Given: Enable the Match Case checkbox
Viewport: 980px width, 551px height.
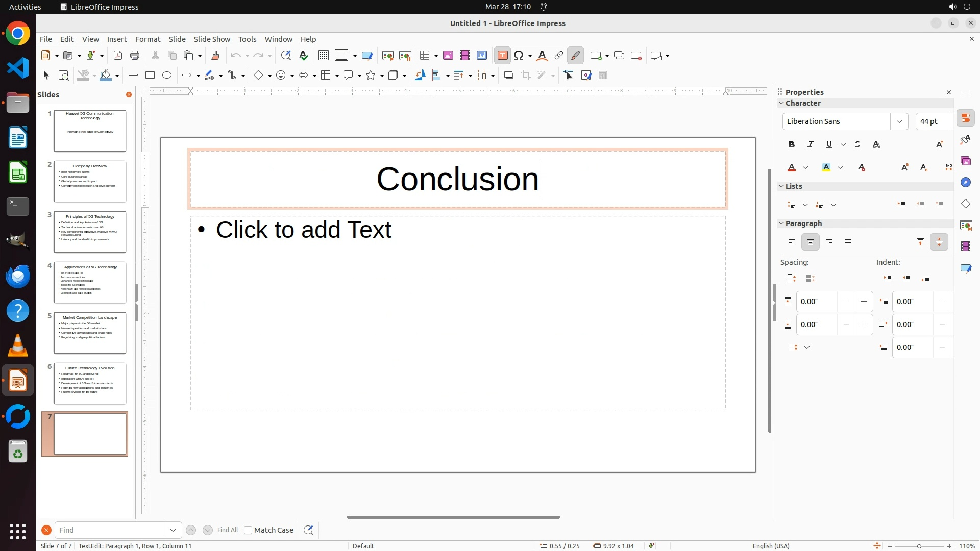Looking at the screenshot, I should (x=248, y=530).
